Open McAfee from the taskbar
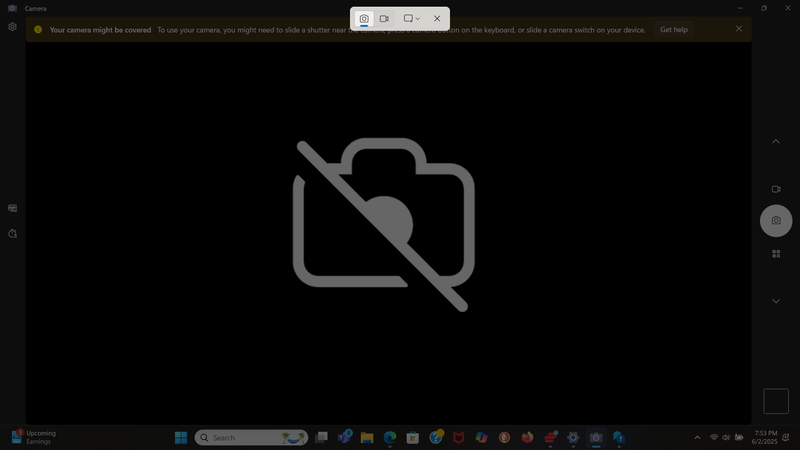Screen dimensions: 800x450 tap(459, 438)
